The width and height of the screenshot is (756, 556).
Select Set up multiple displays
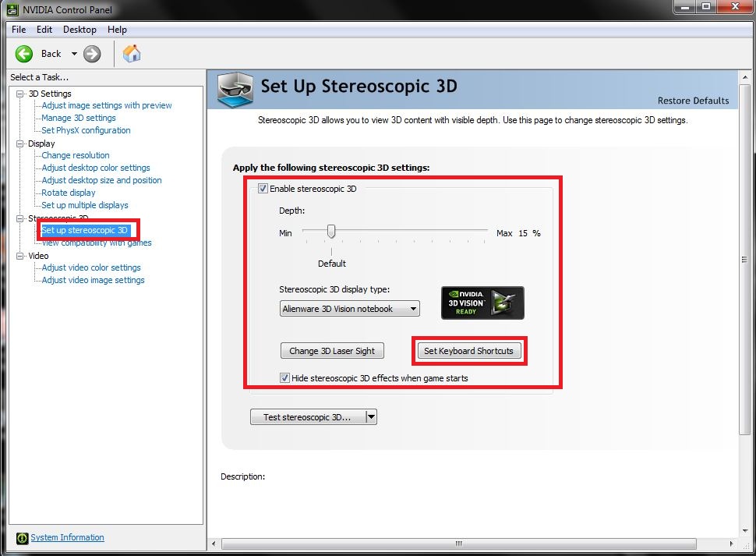tap(85, 205)
